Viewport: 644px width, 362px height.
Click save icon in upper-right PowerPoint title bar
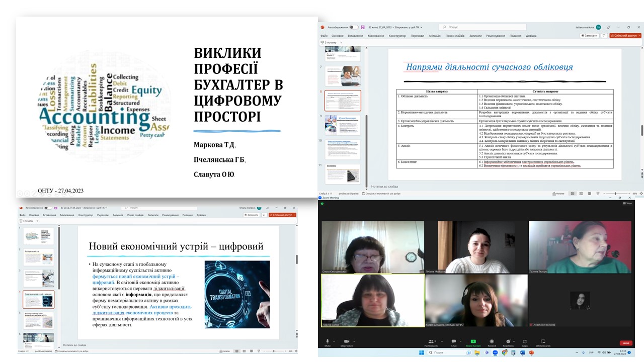(363, 27)
